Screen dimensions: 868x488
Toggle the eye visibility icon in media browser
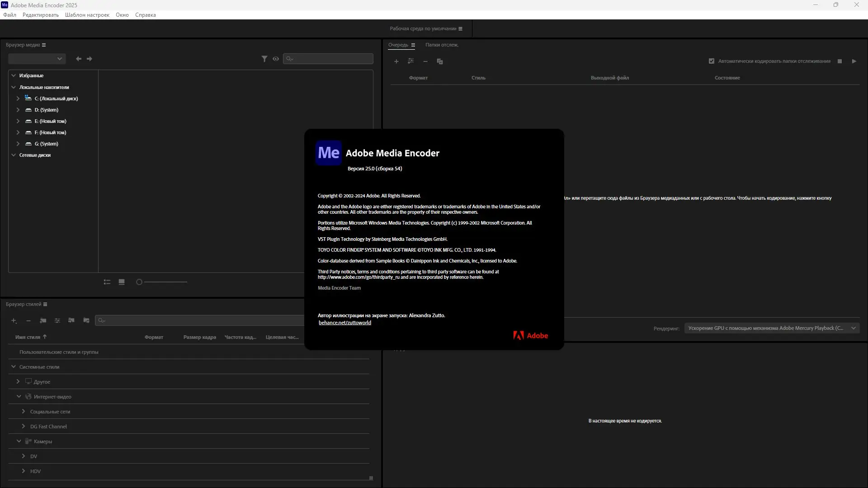point(276,59)
